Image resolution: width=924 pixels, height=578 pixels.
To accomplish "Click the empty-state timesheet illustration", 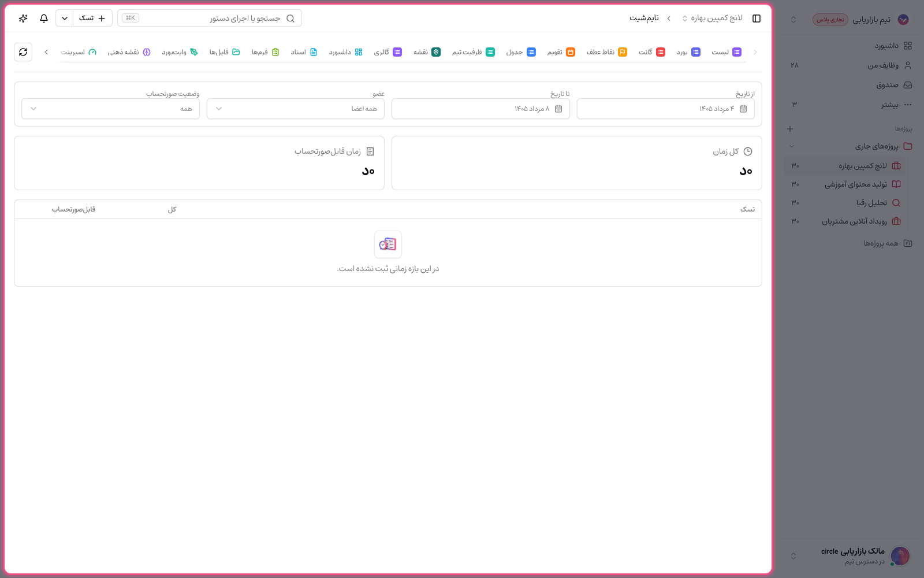I will point(388,244).
